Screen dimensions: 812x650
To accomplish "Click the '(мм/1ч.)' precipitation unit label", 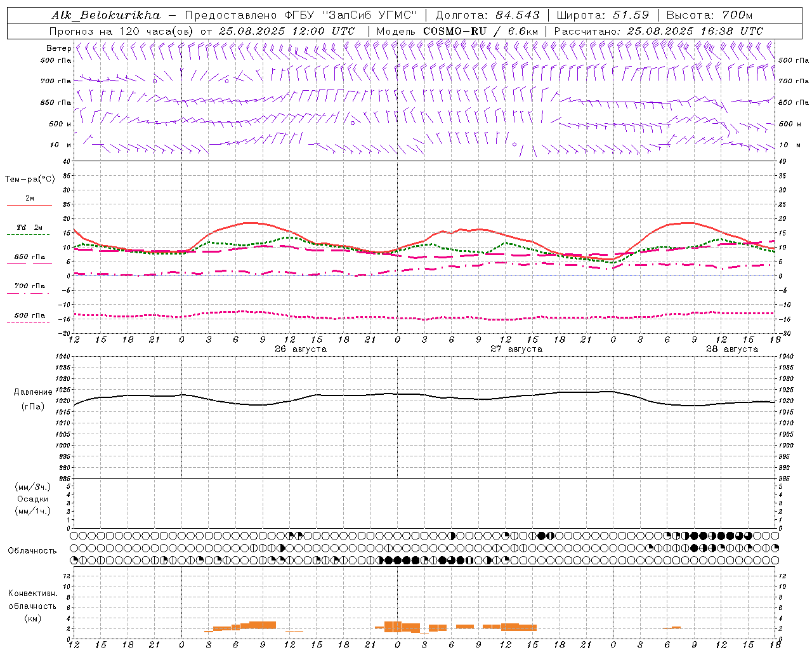I will tap(33, 511).
